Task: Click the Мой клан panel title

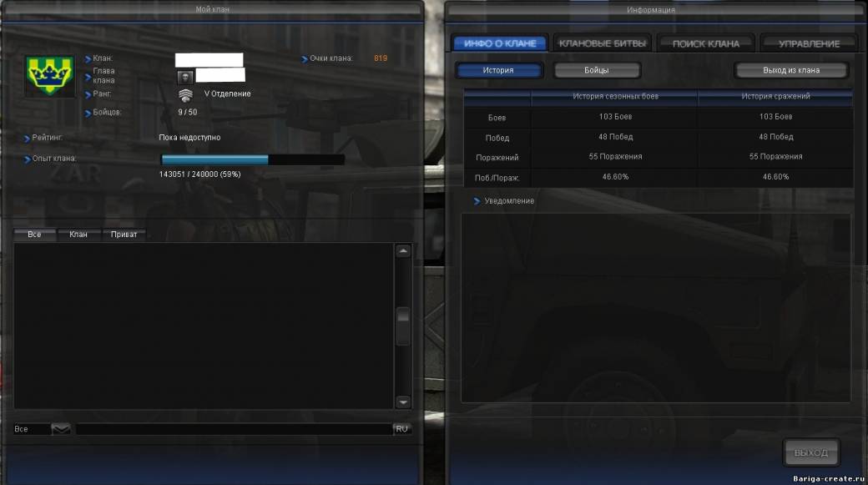Action: click(213, 9)
